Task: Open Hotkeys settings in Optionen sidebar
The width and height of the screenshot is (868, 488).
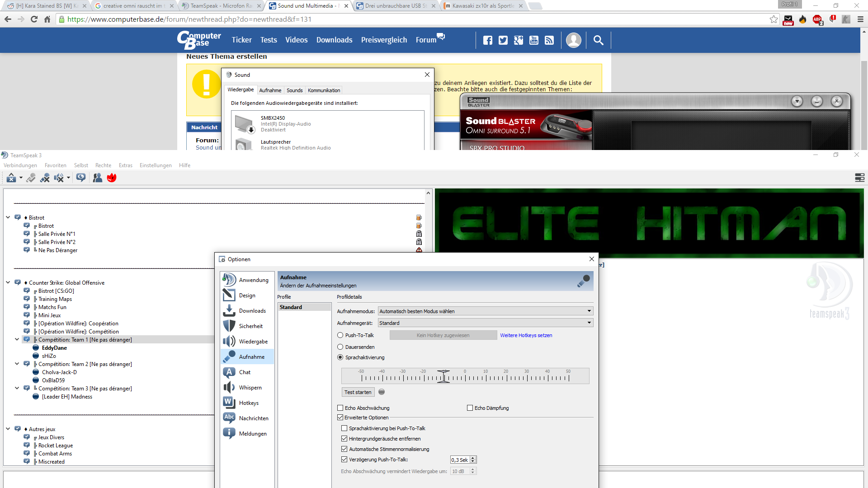Action: point(247,403)
